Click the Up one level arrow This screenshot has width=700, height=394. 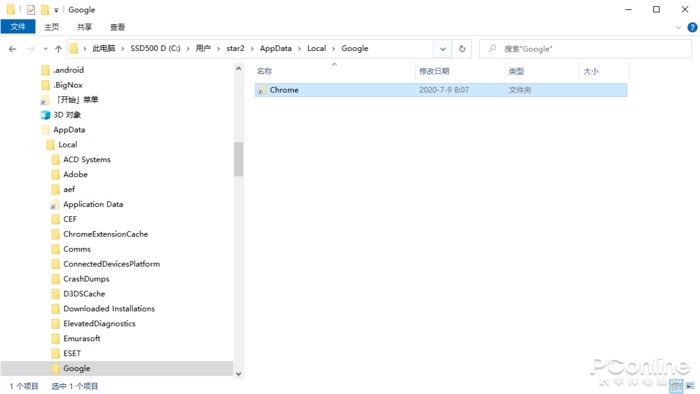tap(58, 49)
